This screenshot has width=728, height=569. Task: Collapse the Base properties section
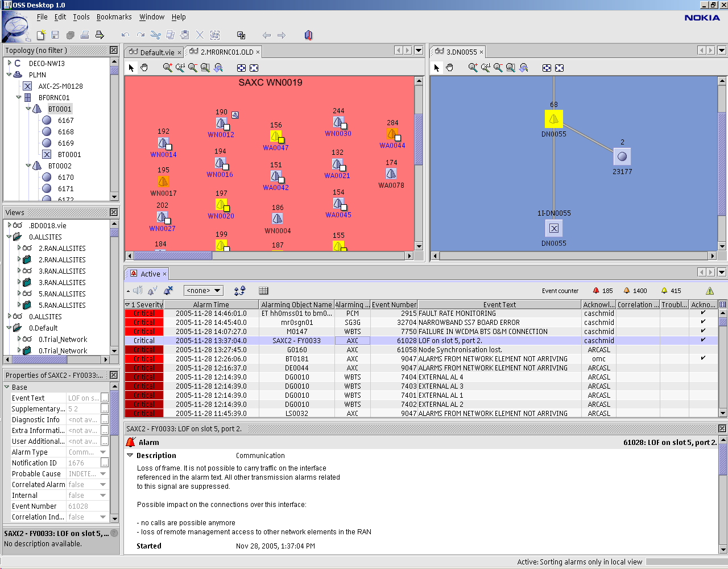(7, 387)
